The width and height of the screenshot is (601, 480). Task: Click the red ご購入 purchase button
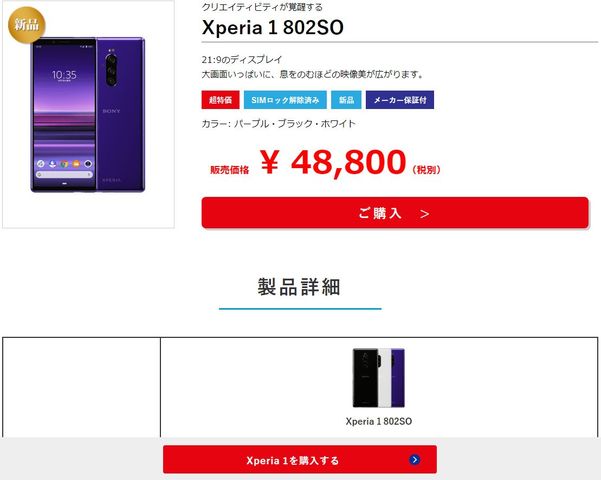coord(395,213)
